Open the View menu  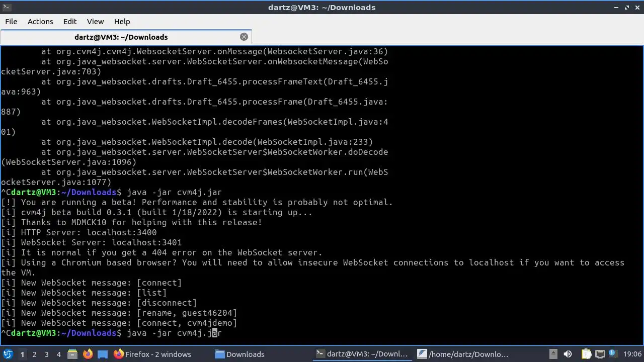point(95,22)
